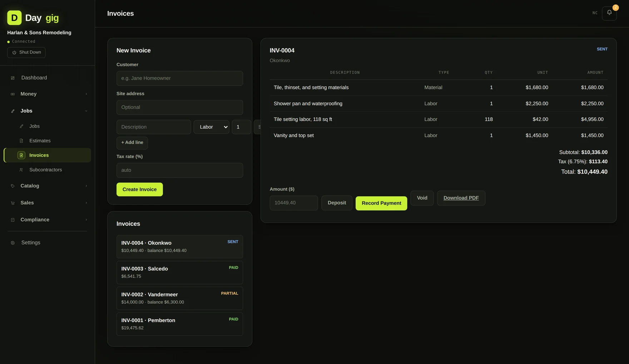Void invoice INV-0004
Image resolution: width=629 pixels, height=364 pixels.
(x=422, y=198)
